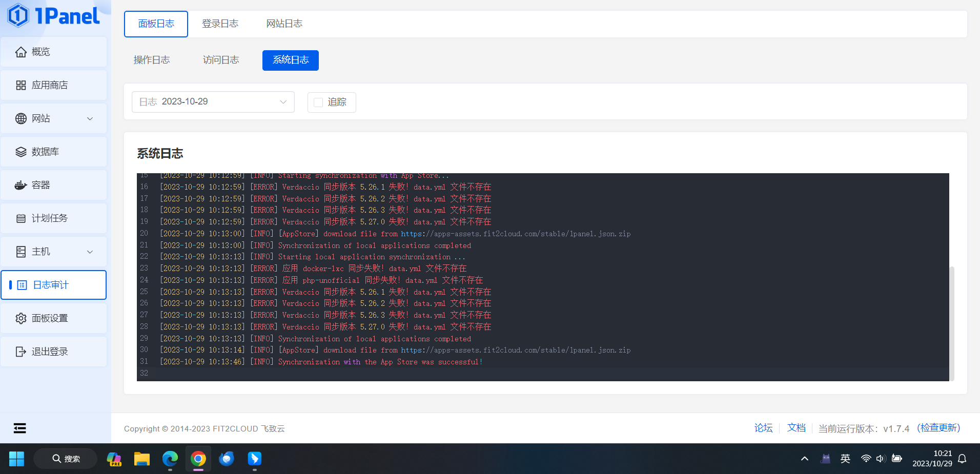This screenshot has width=980, height=474.
Task: Select the 访问日志 sub-tab
Action: pyautogui.click(x=221, y=60)
